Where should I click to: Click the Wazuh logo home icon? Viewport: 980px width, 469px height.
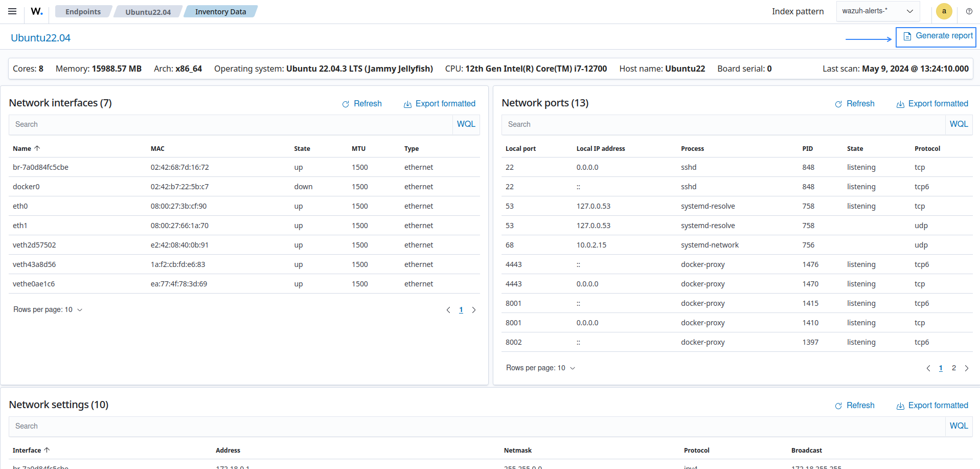(x=37, y=11)
